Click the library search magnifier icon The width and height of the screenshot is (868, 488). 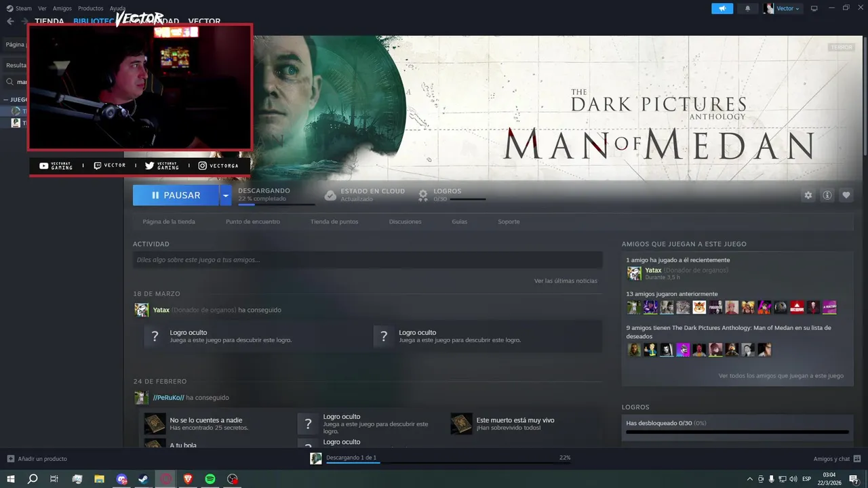point(10,82)
